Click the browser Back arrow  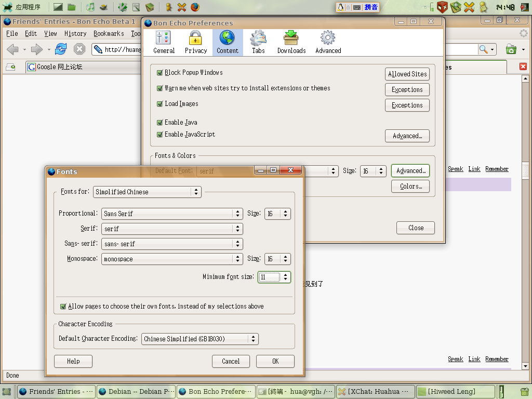(x=13, y=49)
